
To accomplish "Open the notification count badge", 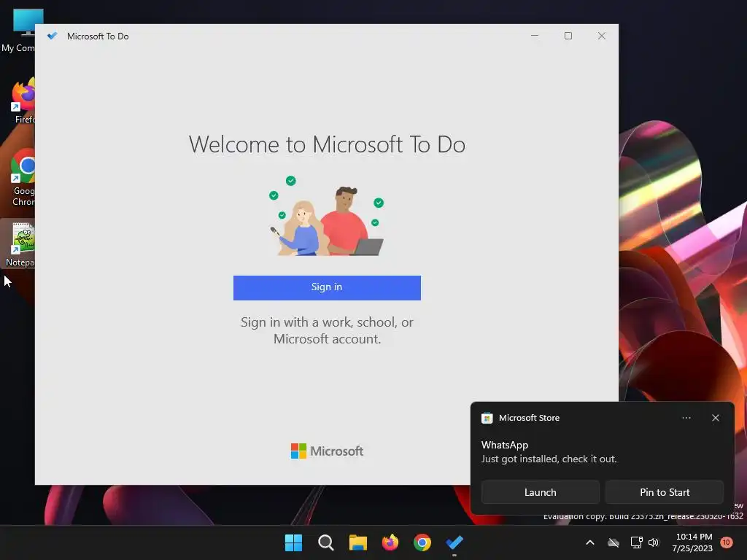I will (727, 542).
